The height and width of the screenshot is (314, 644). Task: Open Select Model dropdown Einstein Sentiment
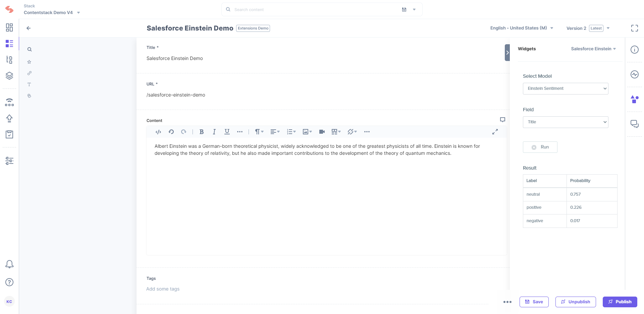[566, 88]
